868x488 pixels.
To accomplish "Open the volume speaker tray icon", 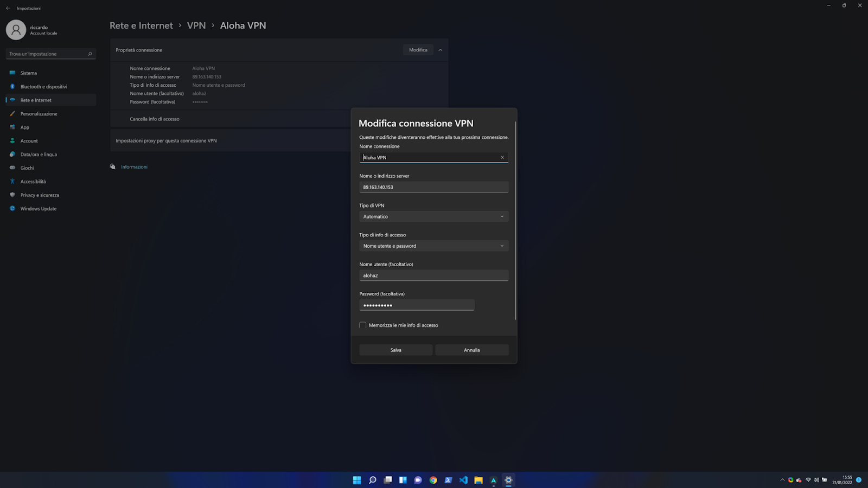I will click(x=816, y=480).
